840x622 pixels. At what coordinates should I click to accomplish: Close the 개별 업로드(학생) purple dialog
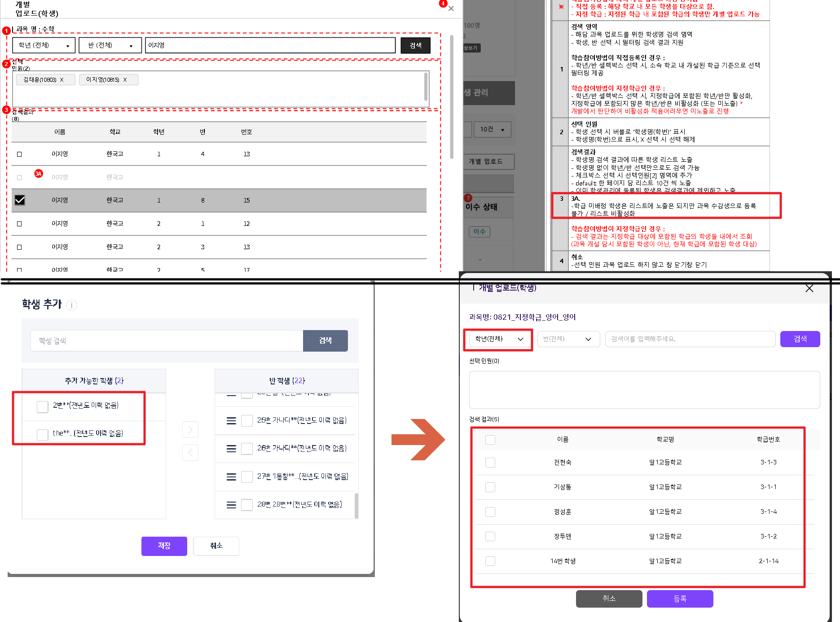pyautogui.click(x=809, y=288)
